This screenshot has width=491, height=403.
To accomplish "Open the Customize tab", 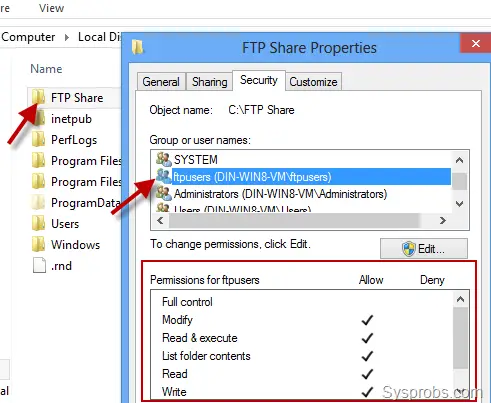I will pyautogui.click(x=313, y=82).
